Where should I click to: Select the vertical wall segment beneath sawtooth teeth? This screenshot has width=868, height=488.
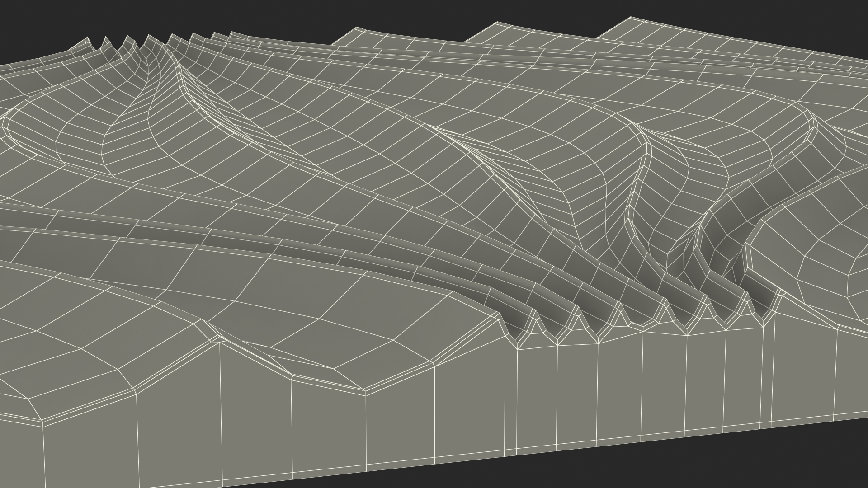619,389
